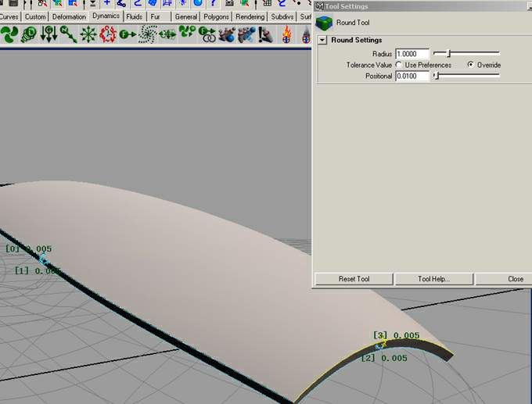Viewport: 532px width, 404px height.
Task: Select Override tolerance option
Action: click(471, 64)
